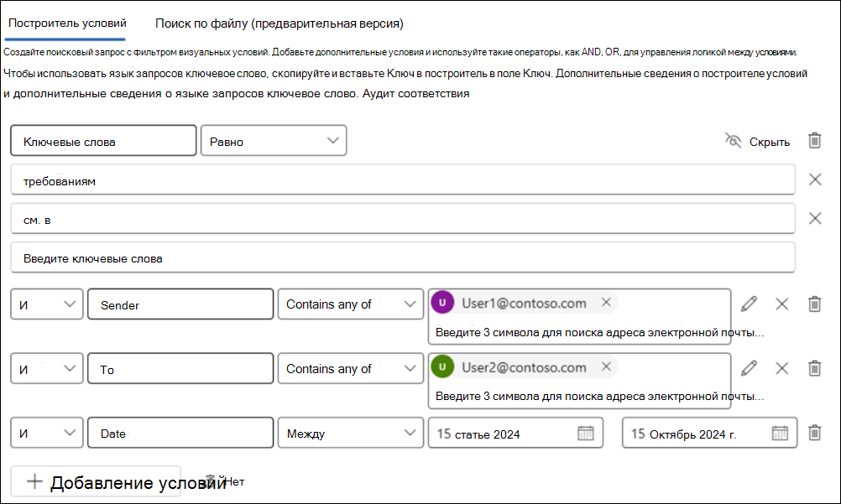
Task: Click email search input in To row
Action: click(x=579, y=396)
